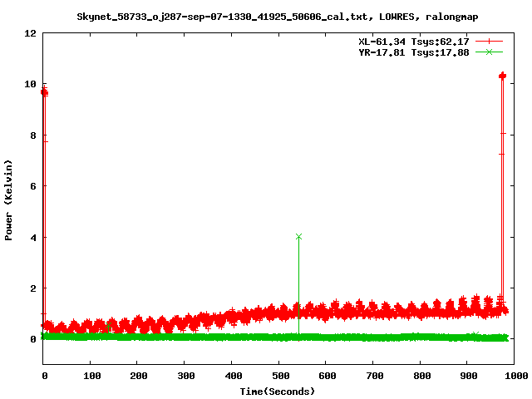Click the plot title text at top
Viewport: 532px width, 399px height.
coord(277,17)
